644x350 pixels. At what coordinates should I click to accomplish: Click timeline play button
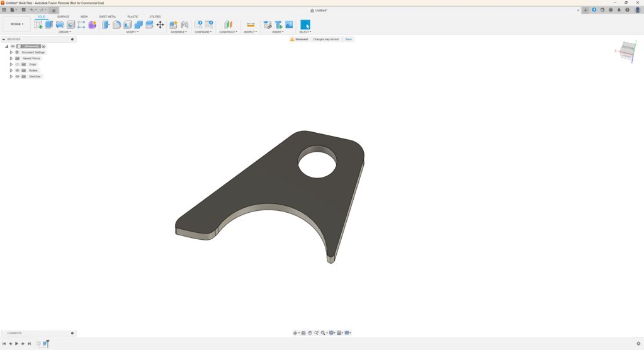[16, 344]
